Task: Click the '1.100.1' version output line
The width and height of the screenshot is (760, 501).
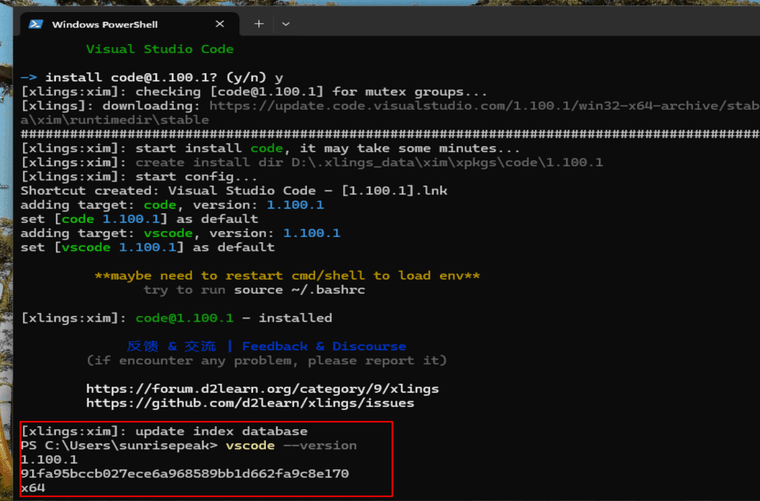Action: click(x=49, y=459)
